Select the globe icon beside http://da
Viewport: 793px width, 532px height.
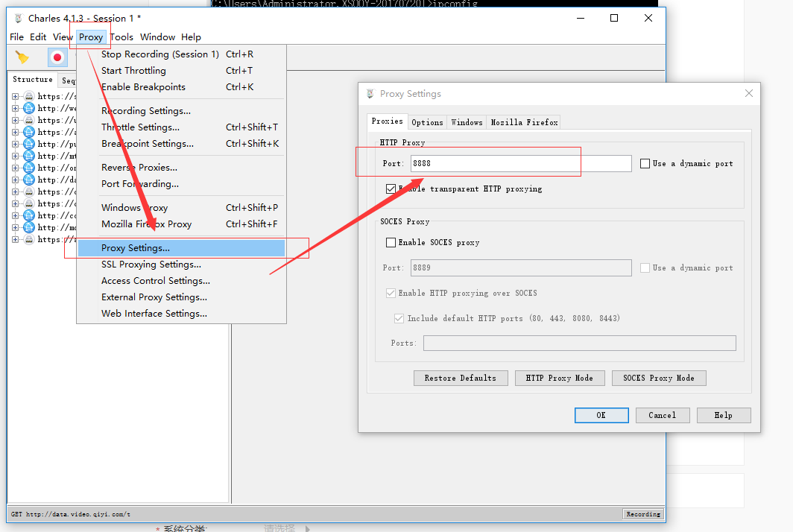click(x=29, y=180)
